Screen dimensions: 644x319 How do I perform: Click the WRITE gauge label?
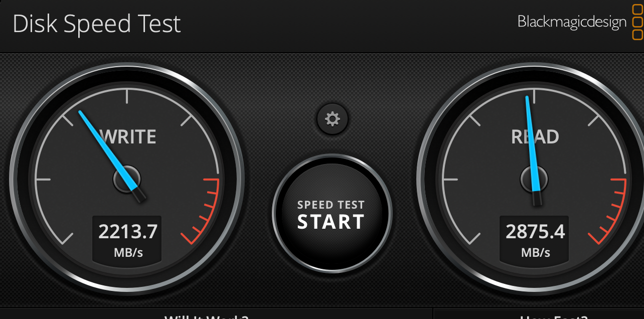(128, 137)
